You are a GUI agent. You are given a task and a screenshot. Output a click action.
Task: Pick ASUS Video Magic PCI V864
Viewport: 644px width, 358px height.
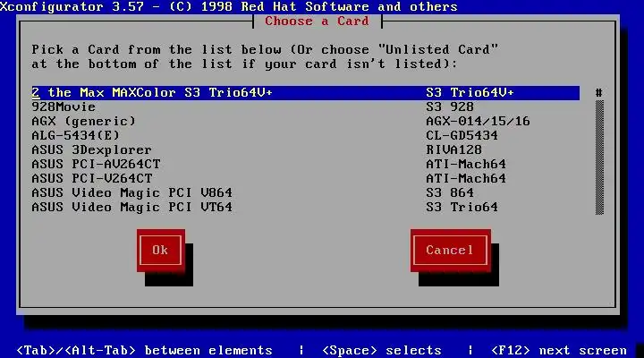coord(306,193)
